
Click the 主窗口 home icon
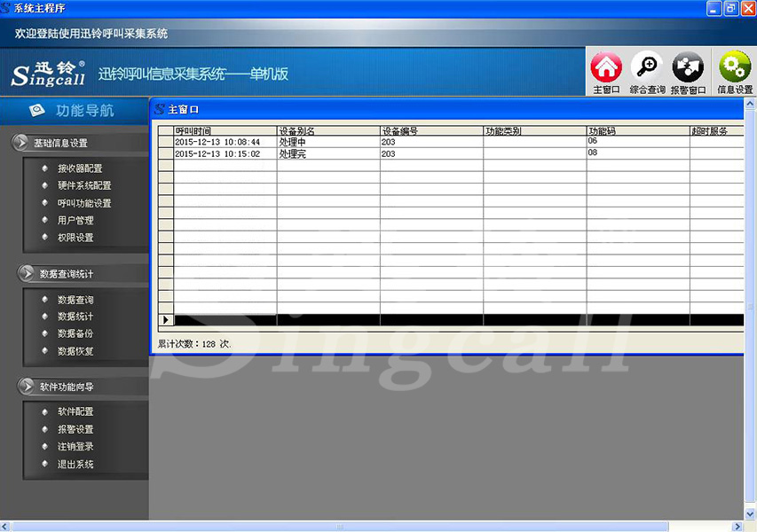click(606, 68)
